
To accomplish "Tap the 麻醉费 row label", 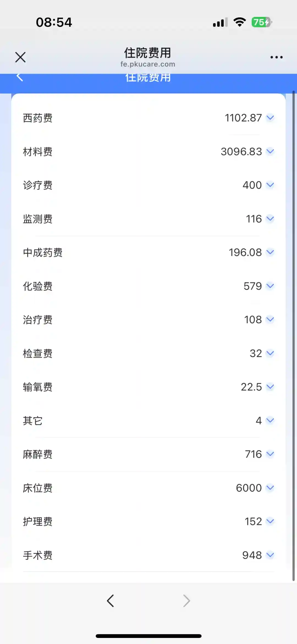I will click(38, 454).
